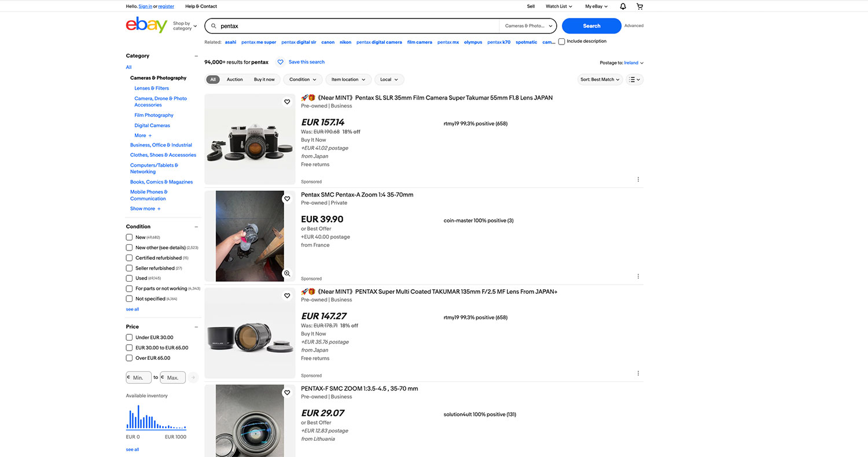Click the eBay logo
868x457 pixels.
[x=146, y=25]
